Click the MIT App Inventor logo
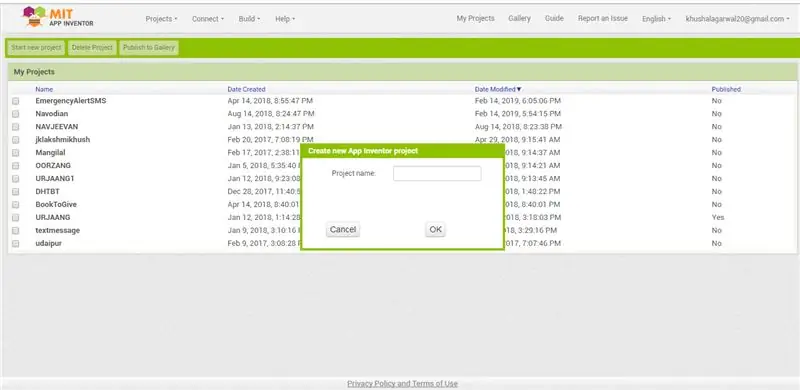This screenshot has height=390, width=800. [58, 18]
